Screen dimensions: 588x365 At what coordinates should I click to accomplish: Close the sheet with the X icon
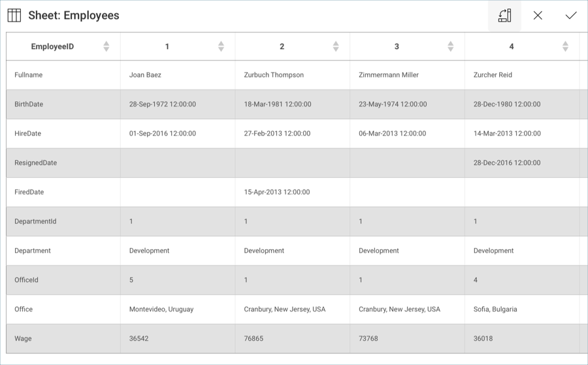point(538,16)
